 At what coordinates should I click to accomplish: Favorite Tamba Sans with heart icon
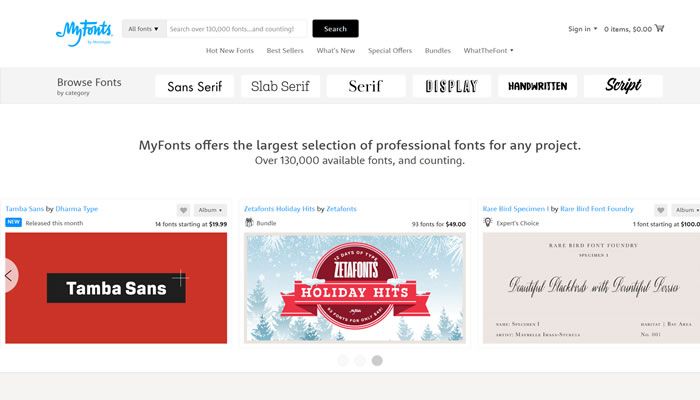pos(183,210)
